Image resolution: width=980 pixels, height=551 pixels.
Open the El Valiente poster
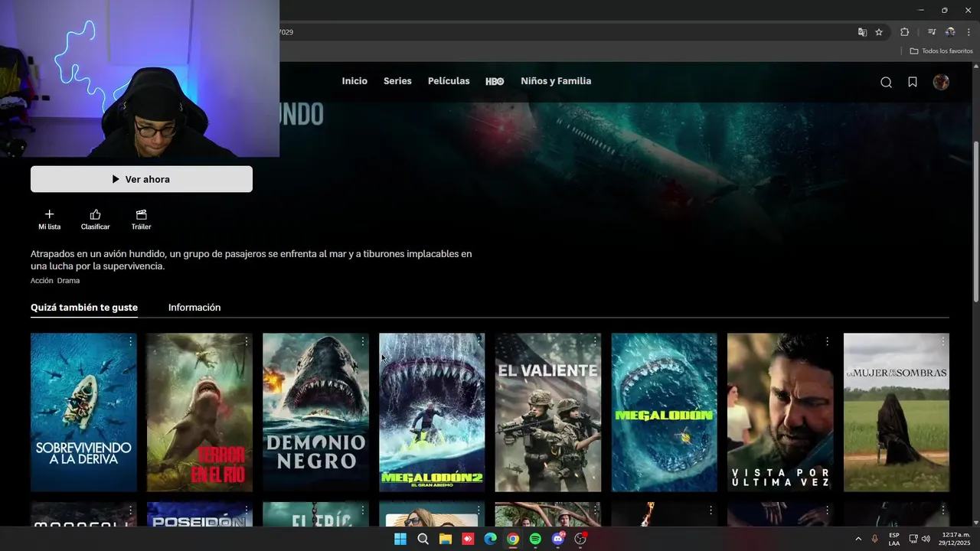548,412
